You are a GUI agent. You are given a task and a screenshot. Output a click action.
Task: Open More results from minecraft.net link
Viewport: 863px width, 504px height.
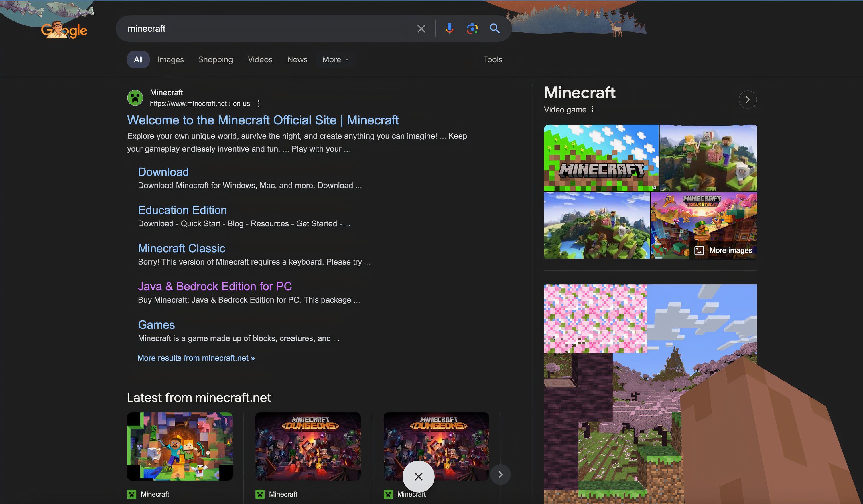click(196, 358)
